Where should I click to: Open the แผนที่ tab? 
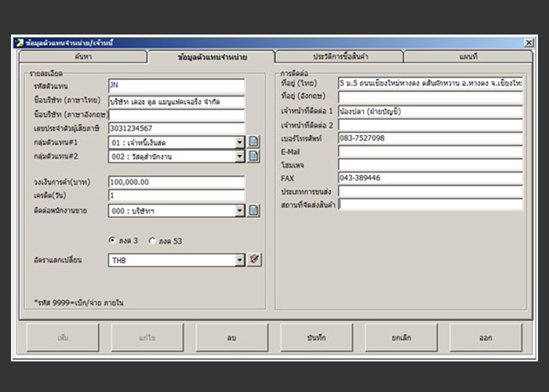click(x=468, y=56)
